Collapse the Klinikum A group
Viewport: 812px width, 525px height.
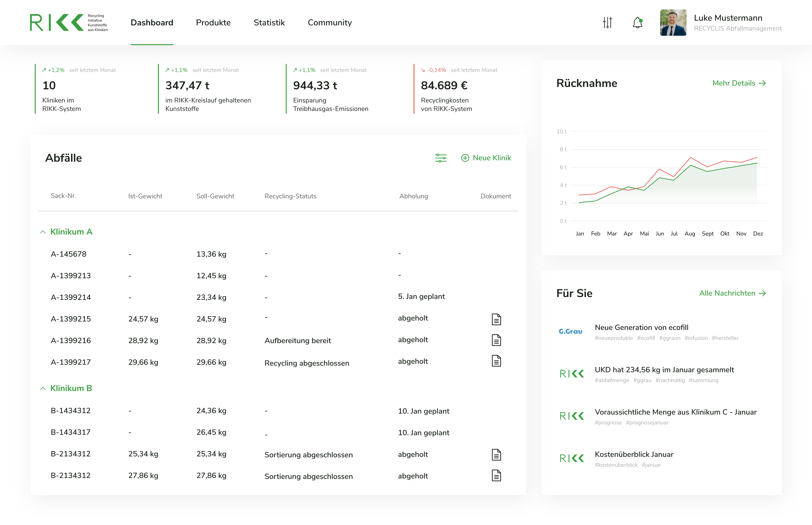click(x=43, y=232)
